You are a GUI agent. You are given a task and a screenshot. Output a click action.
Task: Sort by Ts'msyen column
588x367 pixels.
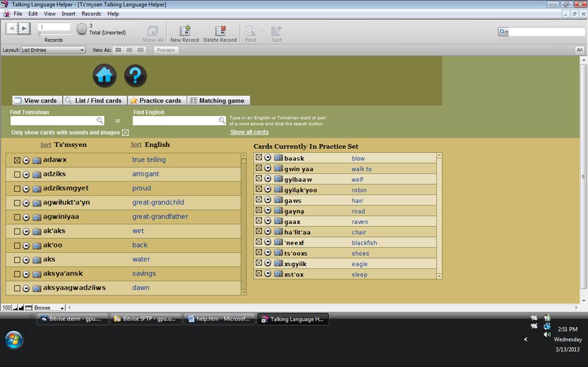[46, 145]
